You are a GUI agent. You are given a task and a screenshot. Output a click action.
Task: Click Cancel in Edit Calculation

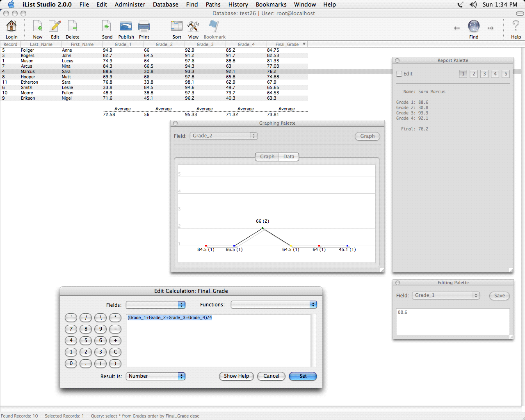[x=271, y=376]
